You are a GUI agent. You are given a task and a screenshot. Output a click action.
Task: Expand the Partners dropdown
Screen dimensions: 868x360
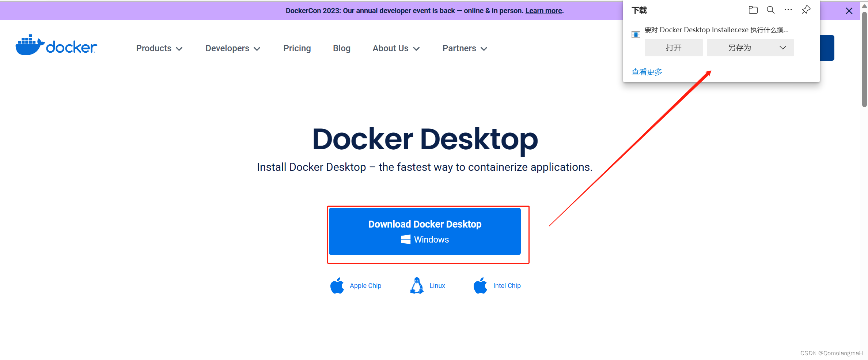(464, 48)
